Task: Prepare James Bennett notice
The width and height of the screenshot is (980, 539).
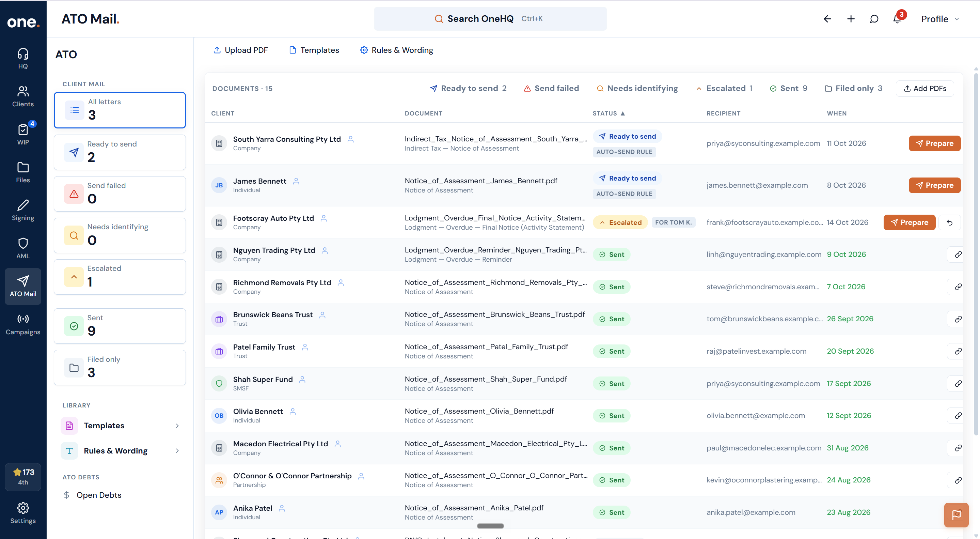Action: [x=934, y=185]
